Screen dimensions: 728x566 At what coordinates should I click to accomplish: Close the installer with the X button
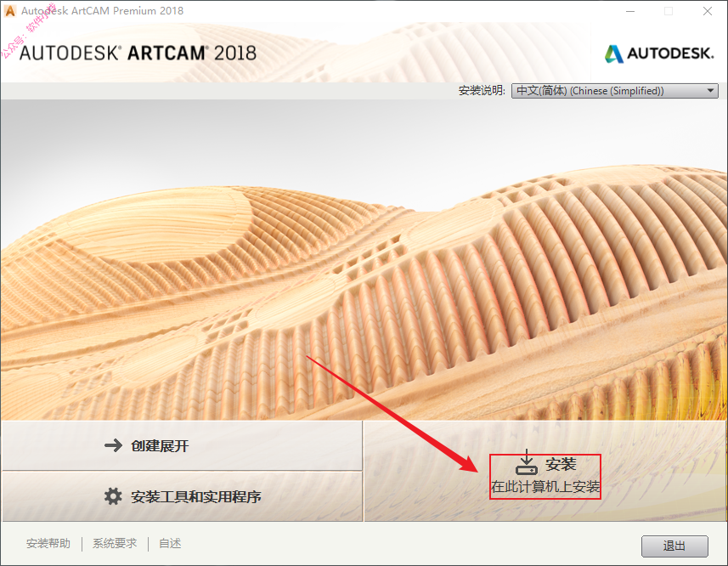coord(707,11)
